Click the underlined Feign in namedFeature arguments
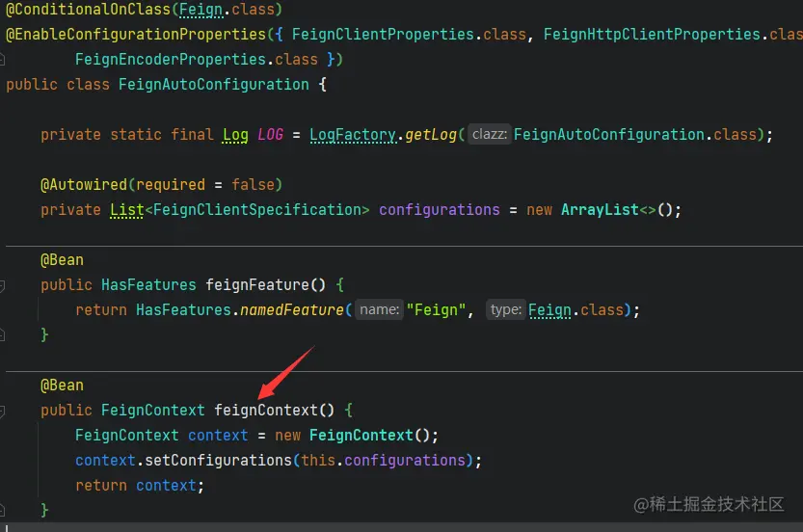803x532 pixels. tap(549, 310)
